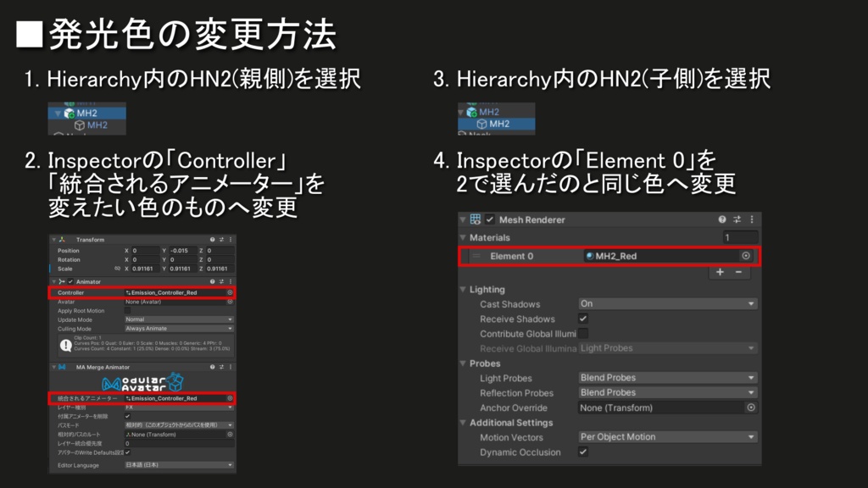This screenshot has height=488, width=868.
Task: Open picker for 統合されるアニメーター field
Action: tap(230, 398)
